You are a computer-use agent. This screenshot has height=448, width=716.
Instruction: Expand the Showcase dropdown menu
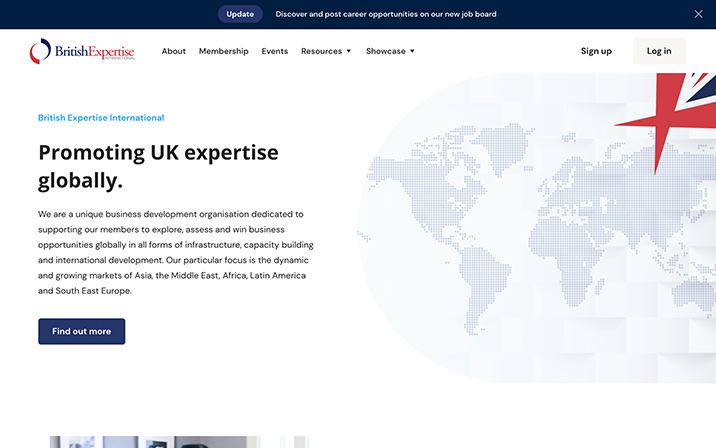pyautogui.click(x=390, y=51)
